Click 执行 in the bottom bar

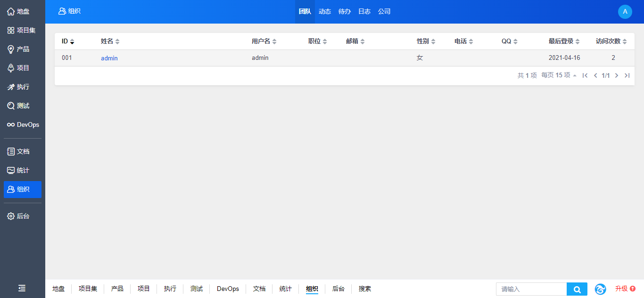click(x=170, y=289)
